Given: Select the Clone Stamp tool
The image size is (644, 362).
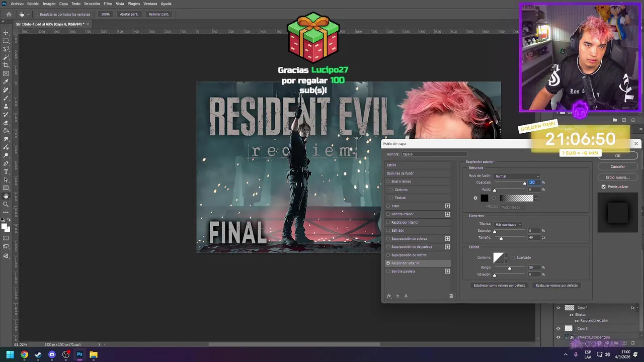Looking at the screenshot, I should (x=6, y=107).
